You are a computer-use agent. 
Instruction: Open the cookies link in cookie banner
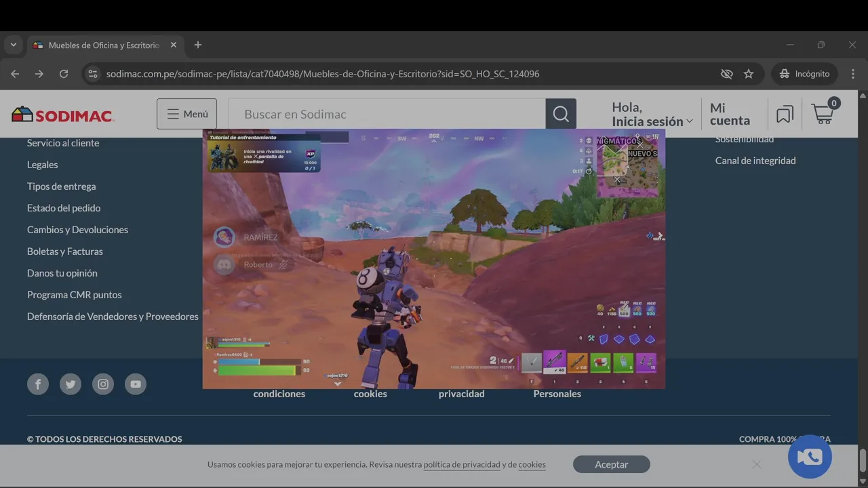click(532, 464)
